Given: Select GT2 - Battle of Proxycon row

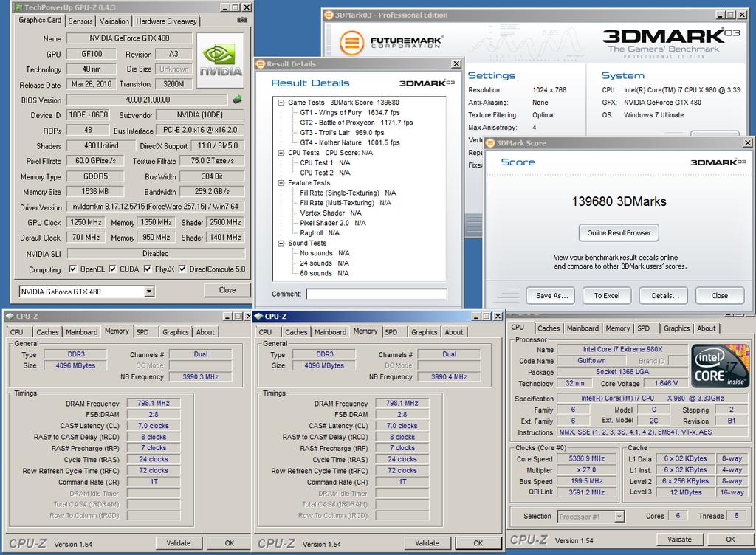Looking at the screenshot, I should 357,123.
